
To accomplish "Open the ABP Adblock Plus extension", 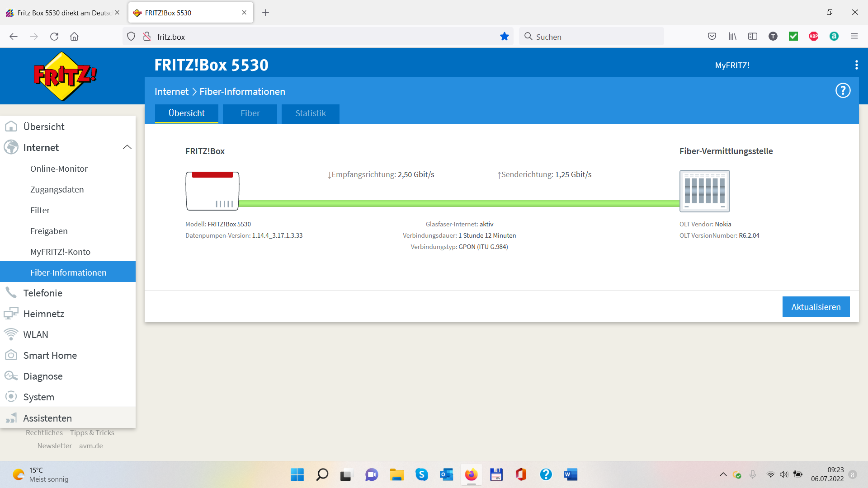I will pyautogui.click(x=814, y=37).
